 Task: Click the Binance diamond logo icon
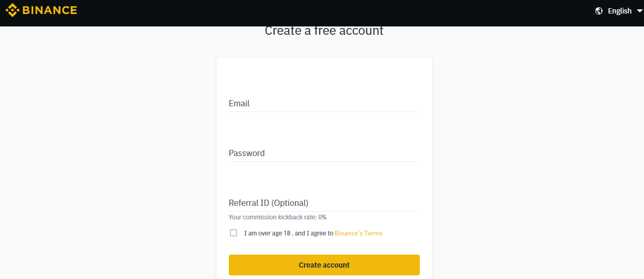pos(12,10)
